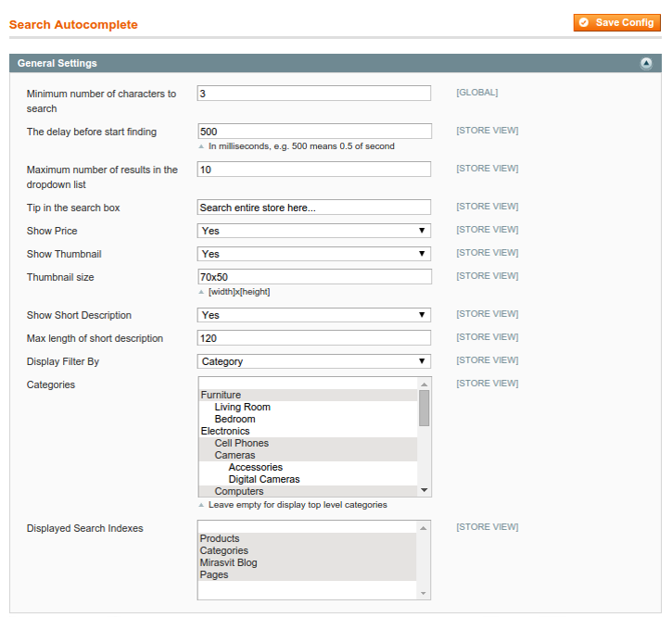The image size is (672, 630).
Task: Open the Show Thumbnail dropdown
Action: pos(313,254)
